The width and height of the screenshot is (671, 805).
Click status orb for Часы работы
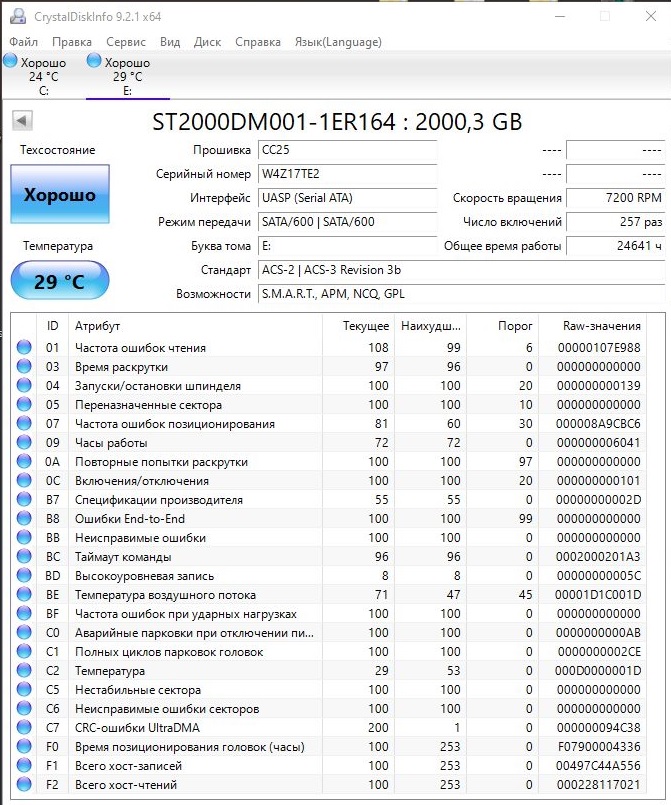pos(24,442)
